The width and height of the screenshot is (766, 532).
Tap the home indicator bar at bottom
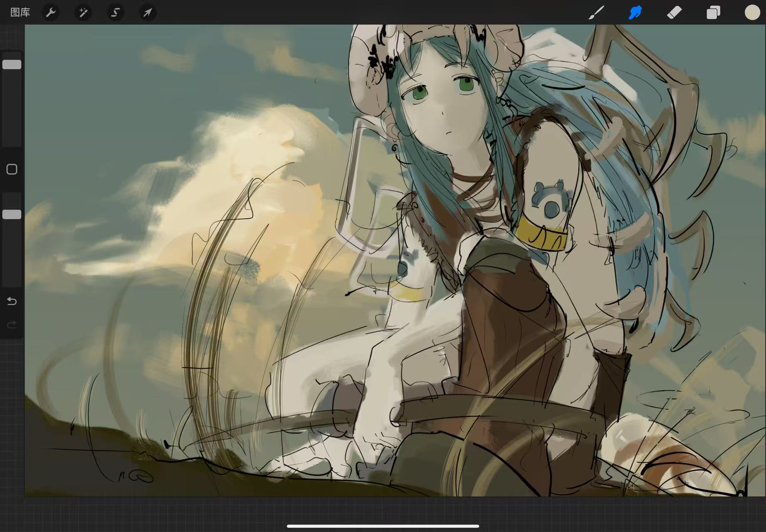pyautogui.click(x=383, y=526)
